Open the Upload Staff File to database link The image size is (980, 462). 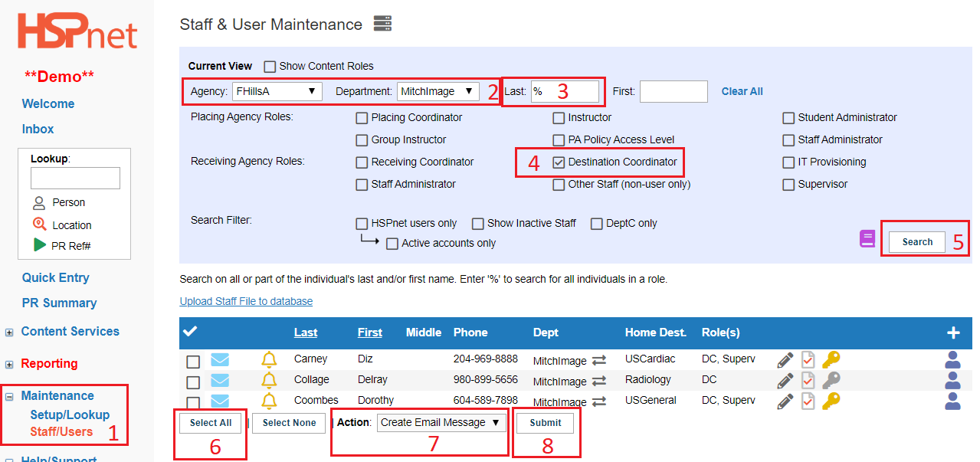coord(246,301)
